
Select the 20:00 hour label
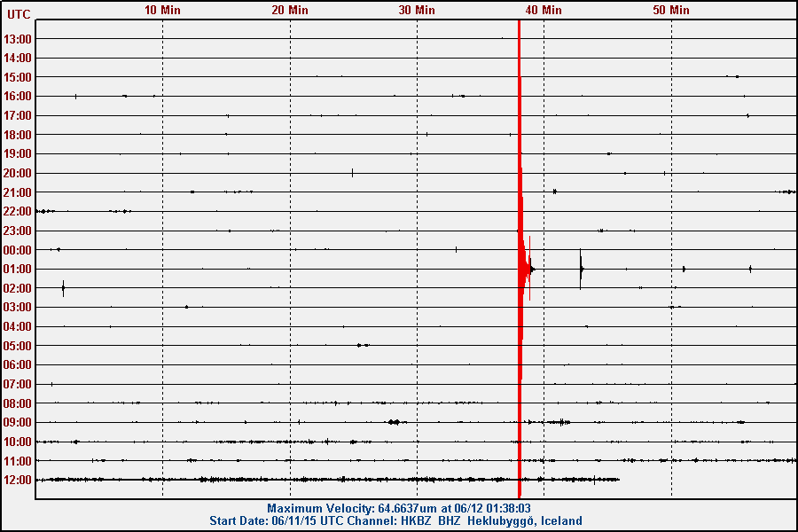pyautogui.click(x=18, y=173)
